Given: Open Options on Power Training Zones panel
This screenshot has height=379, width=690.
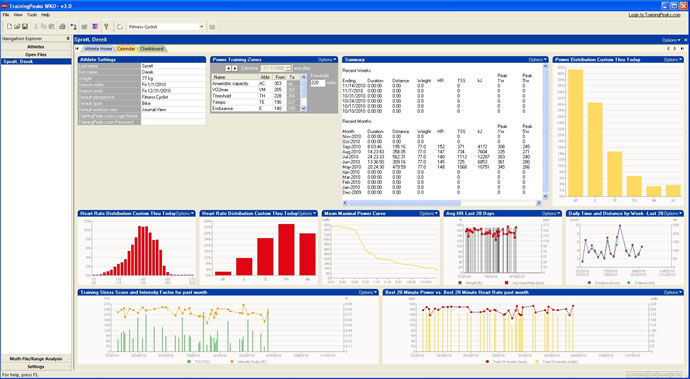Looking at the screenshot, I should coord(327,59).
